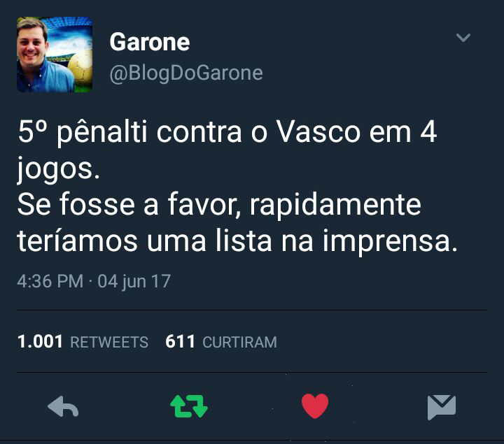This screenshot has width=504, height=444.
Task: Tap the CURTIRAM label
Action: point(240,342)
